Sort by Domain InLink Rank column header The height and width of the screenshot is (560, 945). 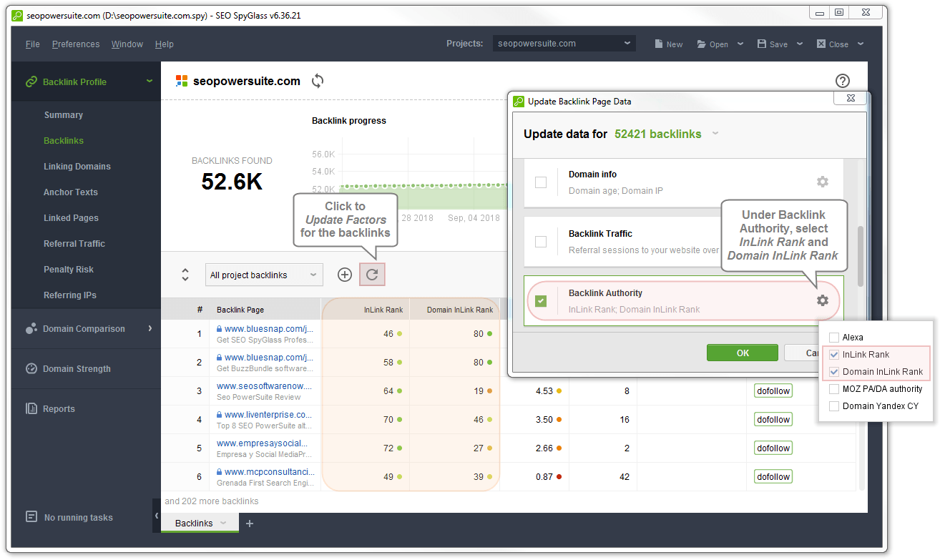point(460,310)
